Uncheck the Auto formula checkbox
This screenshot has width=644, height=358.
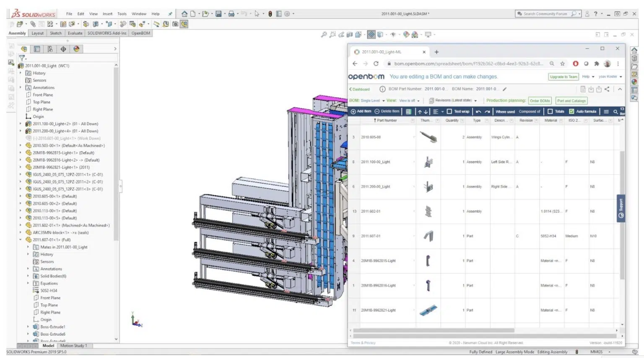pyautogui.click(x=571, y=111)
